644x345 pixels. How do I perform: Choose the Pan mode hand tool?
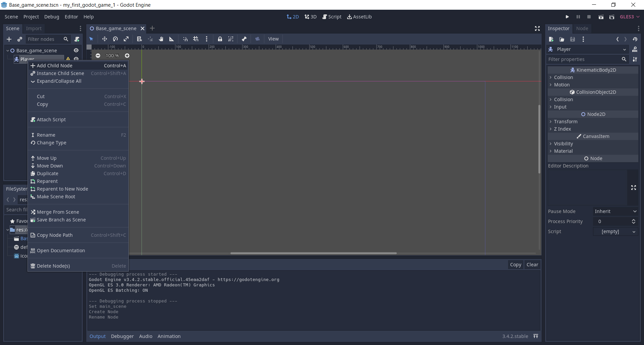click(x=161, y=39)
